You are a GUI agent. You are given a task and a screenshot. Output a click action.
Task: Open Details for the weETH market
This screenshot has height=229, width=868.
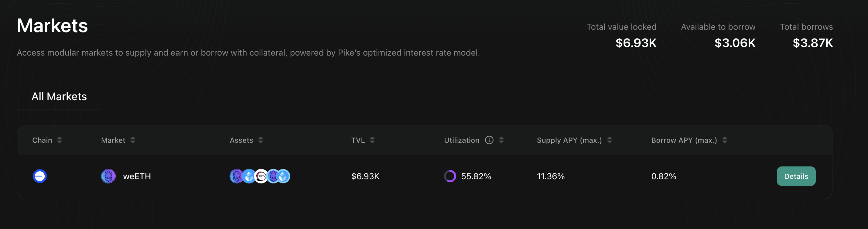pos(796,176)
